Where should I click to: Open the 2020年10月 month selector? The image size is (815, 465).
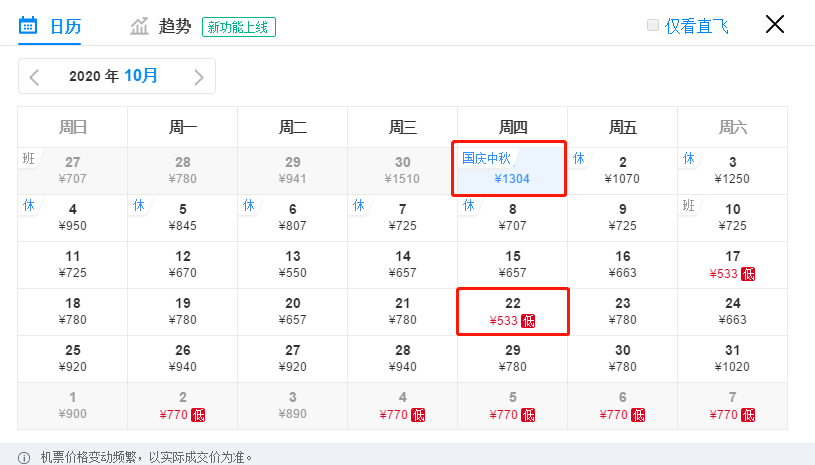(x=113, y=76)
